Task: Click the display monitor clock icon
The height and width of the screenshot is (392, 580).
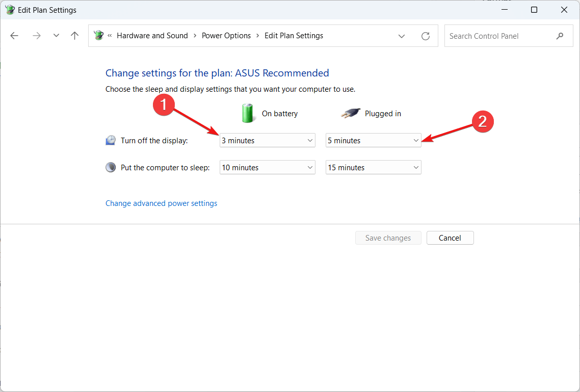Action: 111,141
